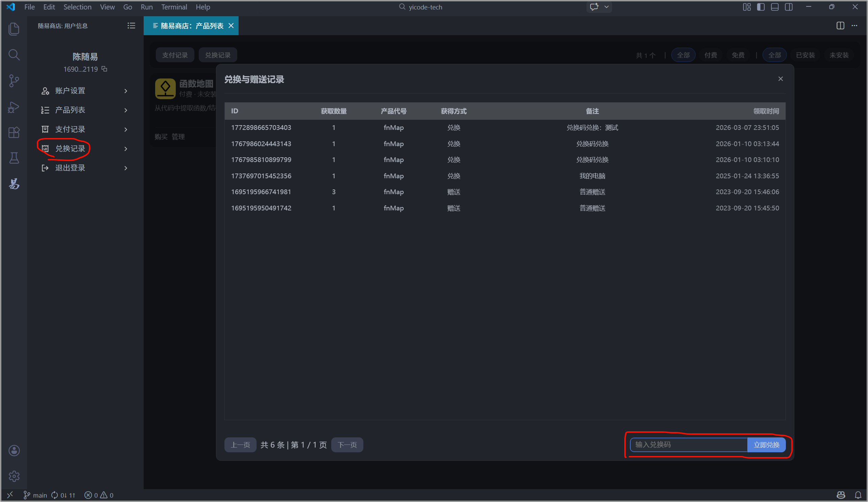
Task: Toggle the bottom panel layout icon
Action: [775, 7]
